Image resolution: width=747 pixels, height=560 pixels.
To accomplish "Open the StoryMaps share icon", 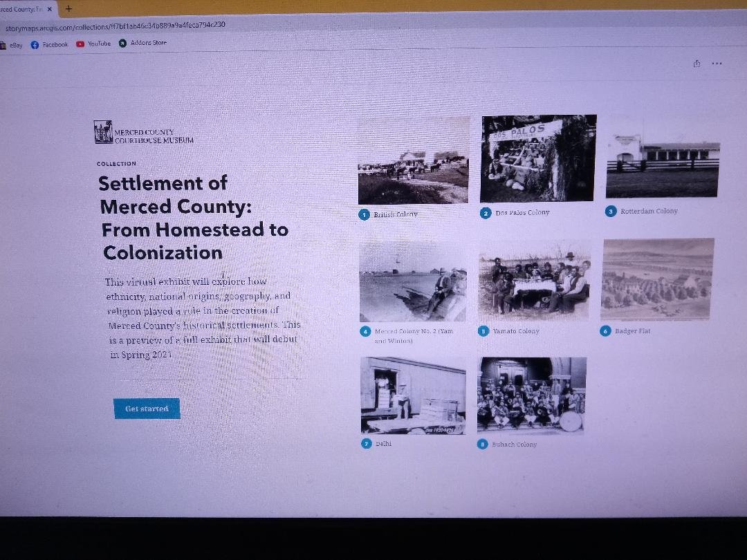I will (697, 63).
